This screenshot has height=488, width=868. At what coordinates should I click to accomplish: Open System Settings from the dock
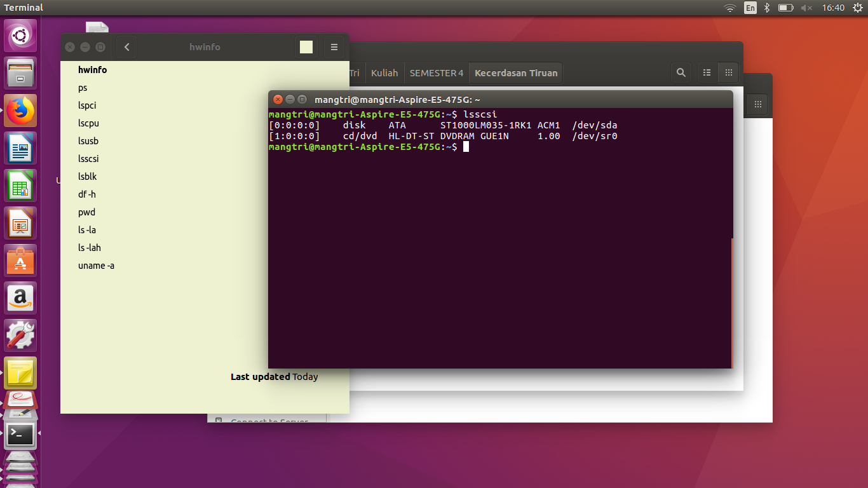[x=20, y=335]
